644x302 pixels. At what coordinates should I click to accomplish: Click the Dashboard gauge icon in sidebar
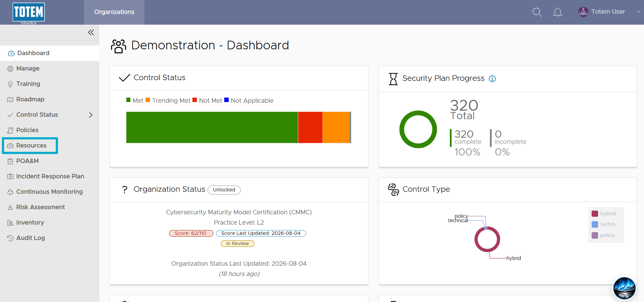pos(11,53)
